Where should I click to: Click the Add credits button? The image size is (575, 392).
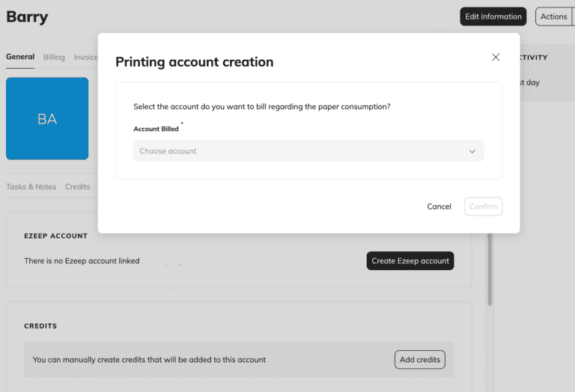click(419, 360)
